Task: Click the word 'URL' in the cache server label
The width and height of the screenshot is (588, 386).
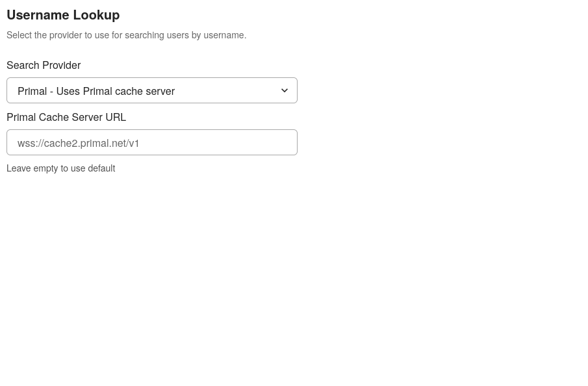Action: [x=116, y=117]
